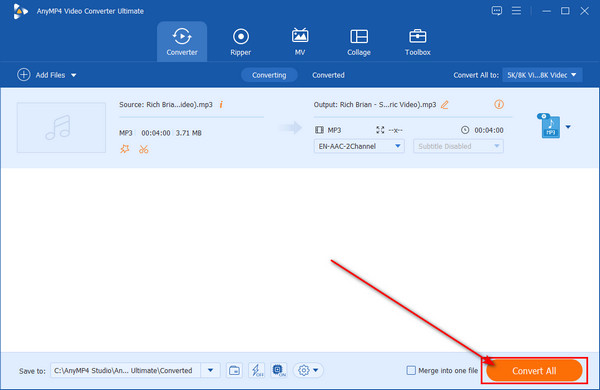
Task: Click the Add Files plus icon
Action: click(24, 75)
